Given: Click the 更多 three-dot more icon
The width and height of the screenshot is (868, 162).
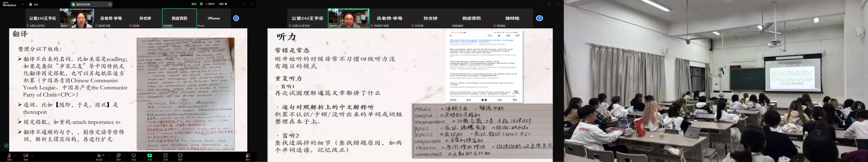Looking at the screenshot, I should 180,156.
